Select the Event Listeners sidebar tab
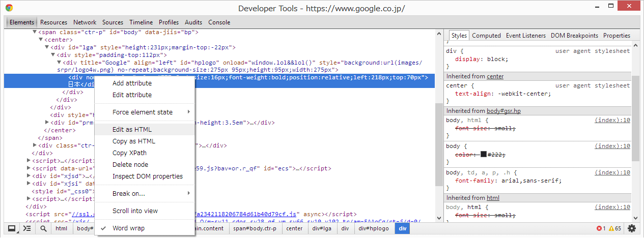 click(x=525, y=36)
